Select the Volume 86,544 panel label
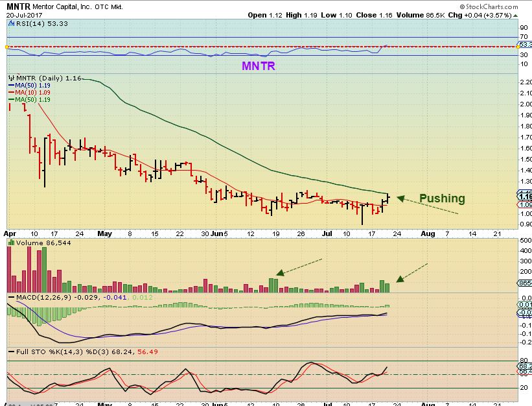The height and width of the screenshot is (406, 532). coord(43,243)
